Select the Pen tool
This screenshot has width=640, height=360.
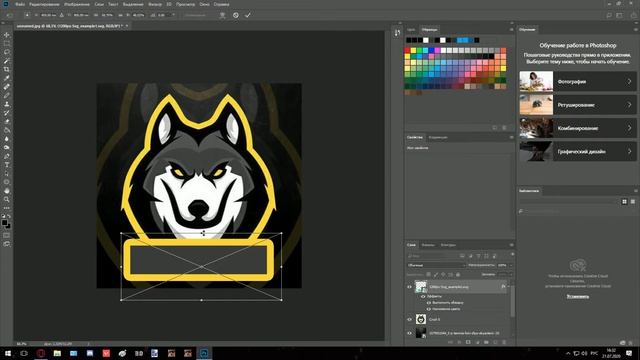(x=7, y=156)
